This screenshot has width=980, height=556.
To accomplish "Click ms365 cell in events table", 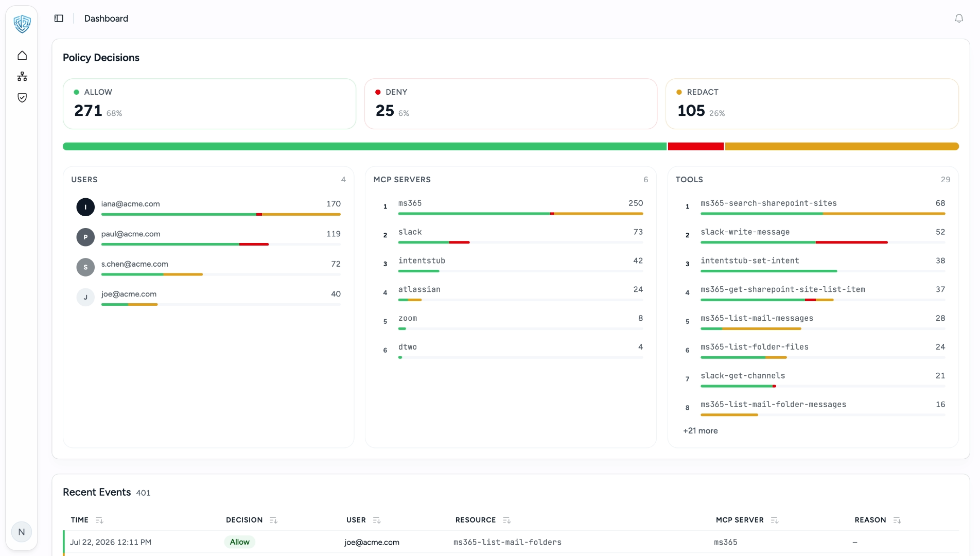I will coord(725,542).
